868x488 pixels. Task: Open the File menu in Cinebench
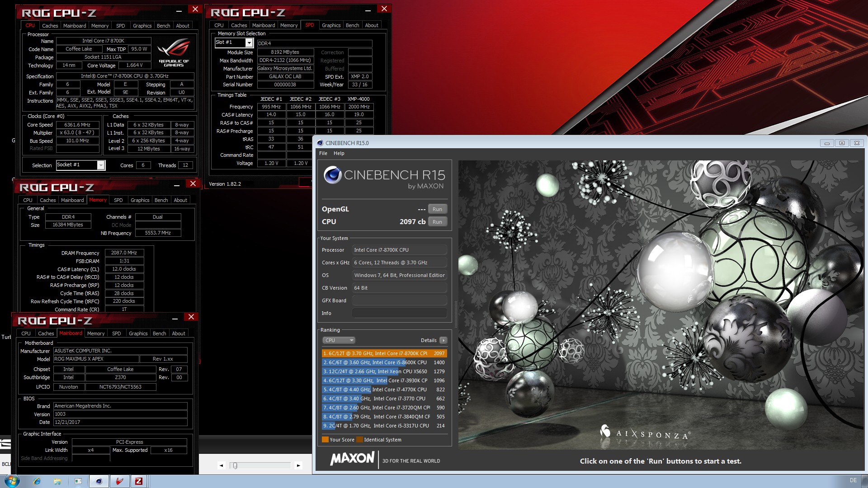tap(323, 153)
